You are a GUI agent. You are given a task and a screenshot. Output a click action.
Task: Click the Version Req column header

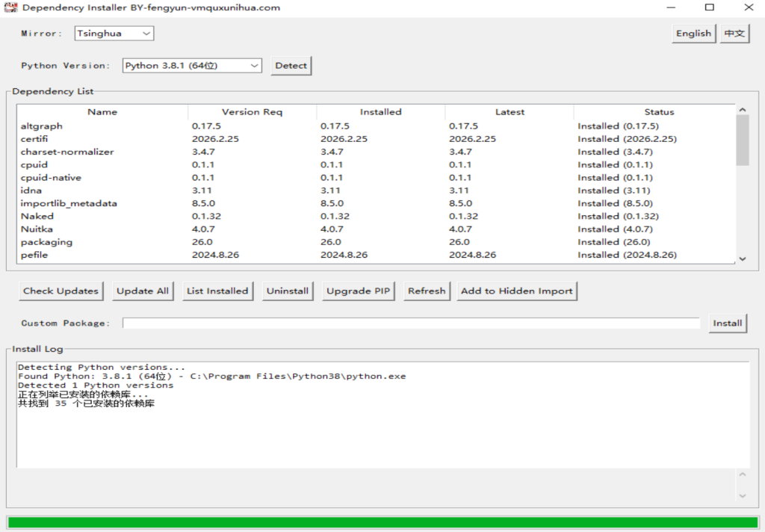252,112
